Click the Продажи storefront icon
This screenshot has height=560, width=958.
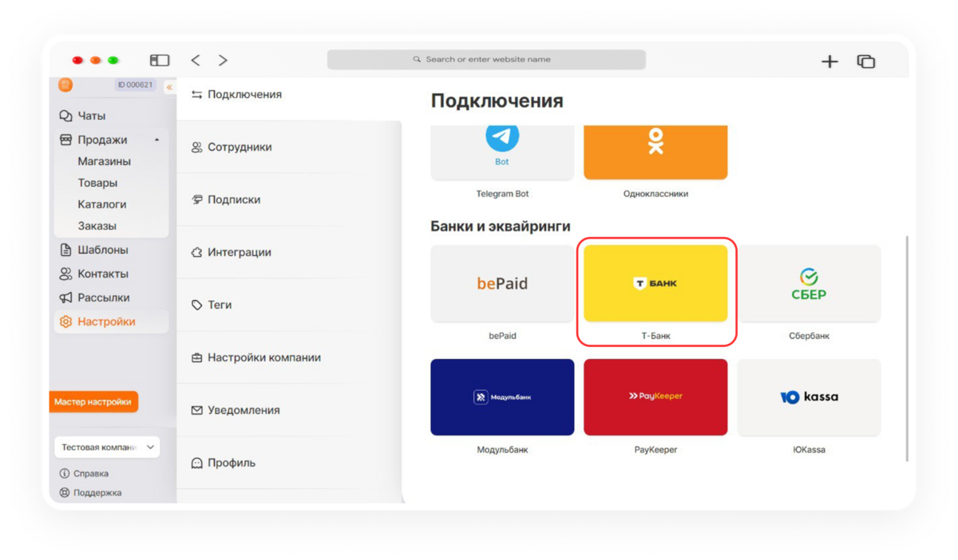65,140
